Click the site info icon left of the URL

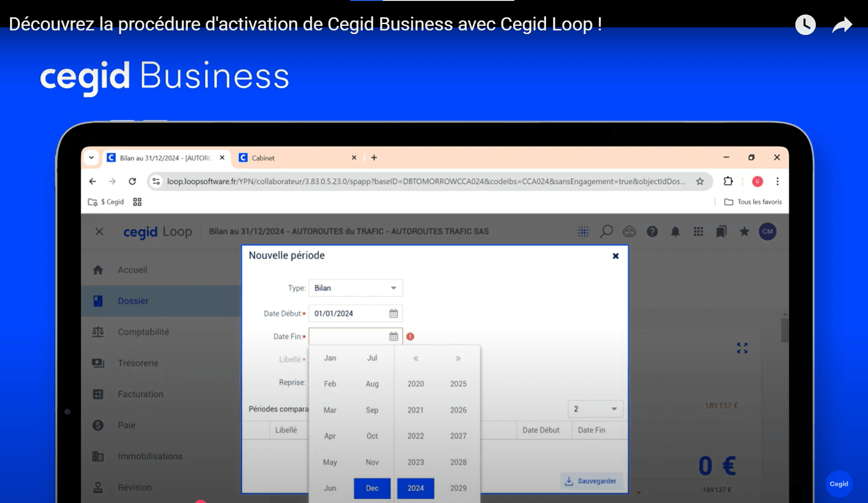(156, 181)
